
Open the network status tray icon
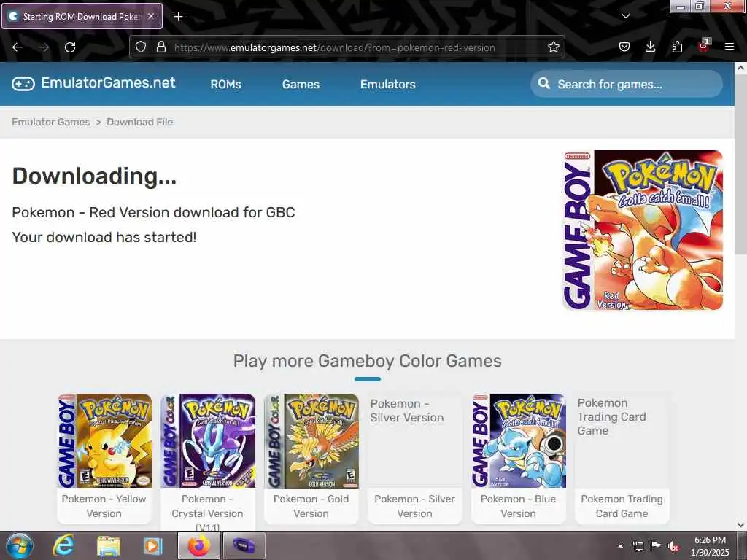pos(638,546)
